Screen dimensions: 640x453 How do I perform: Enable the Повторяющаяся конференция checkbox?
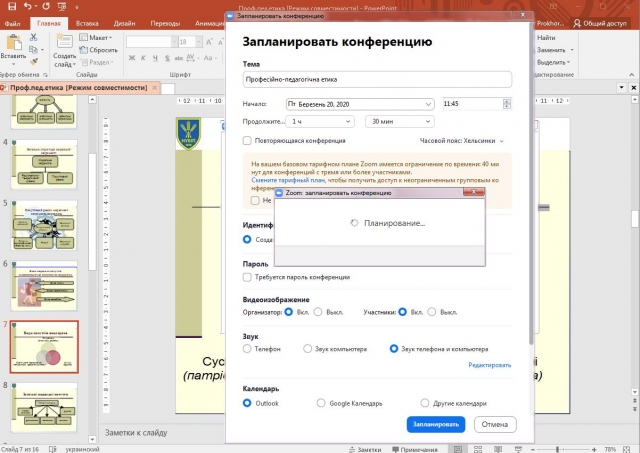tap(247, 140)
